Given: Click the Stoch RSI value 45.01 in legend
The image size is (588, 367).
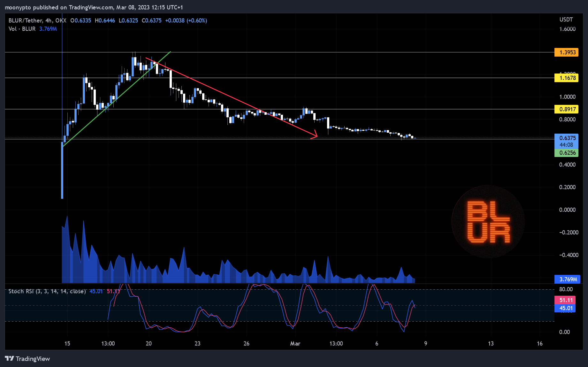Looking at the screenshot, I should [96, 291].
